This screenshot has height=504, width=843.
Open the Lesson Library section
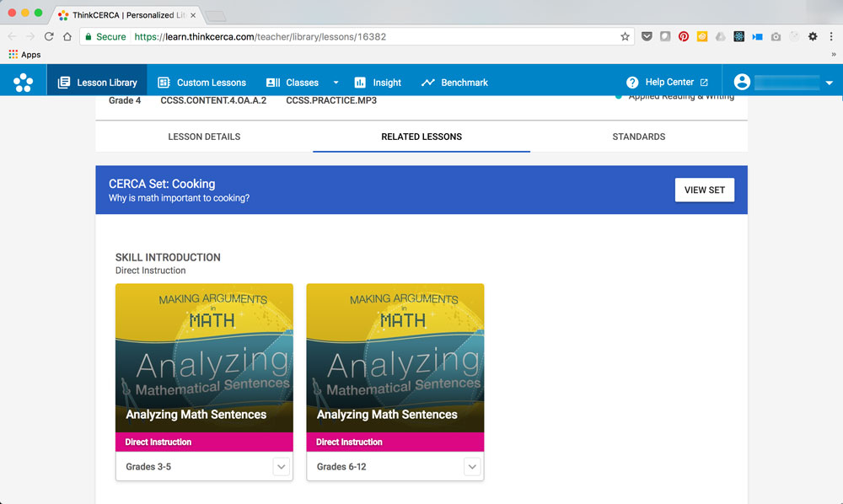tap(97, 83)
